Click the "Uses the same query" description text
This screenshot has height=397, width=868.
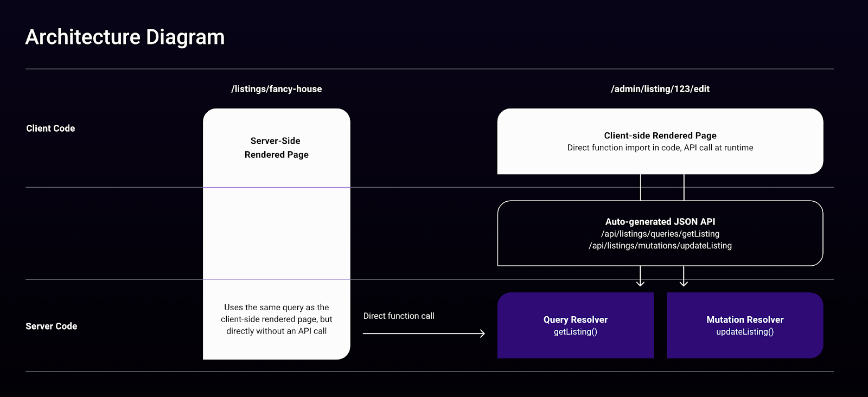coord(277,319)
